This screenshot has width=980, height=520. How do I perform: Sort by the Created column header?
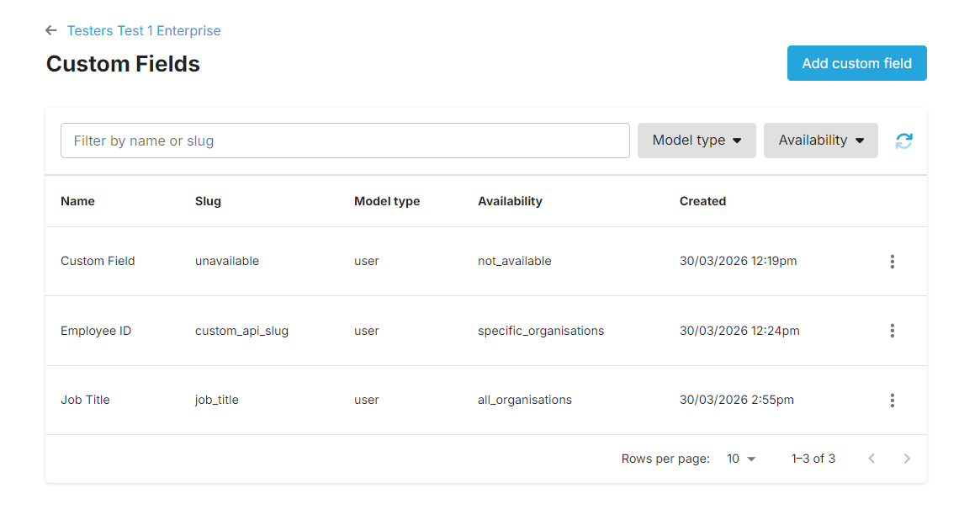pyautogui.click(x=702, y=201)
